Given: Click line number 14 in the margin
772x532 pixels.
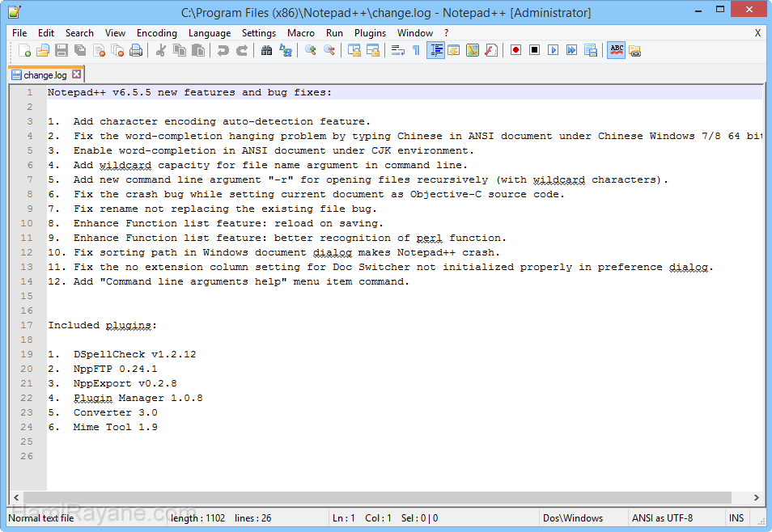Looking at the screenshot, I should tap(26, 281).
